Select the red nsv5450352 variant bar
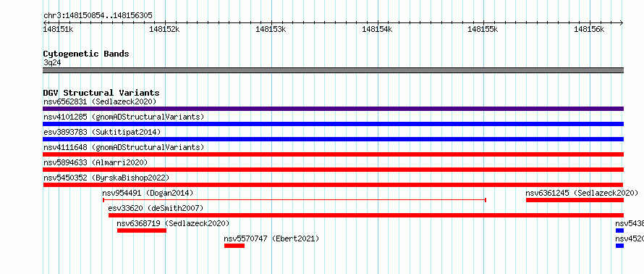 tap(333, 185)
